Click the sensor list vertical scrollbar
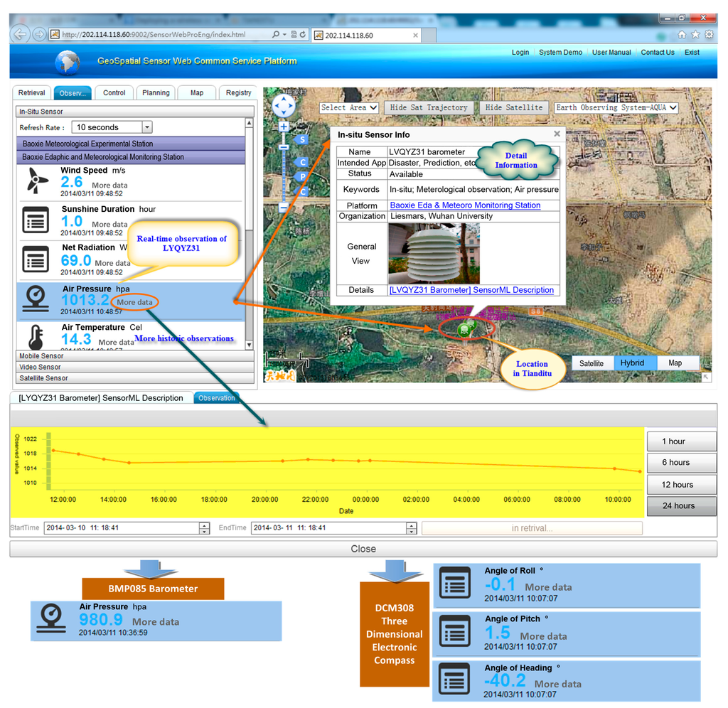728x708 pixels. click(x=250, y=234)
